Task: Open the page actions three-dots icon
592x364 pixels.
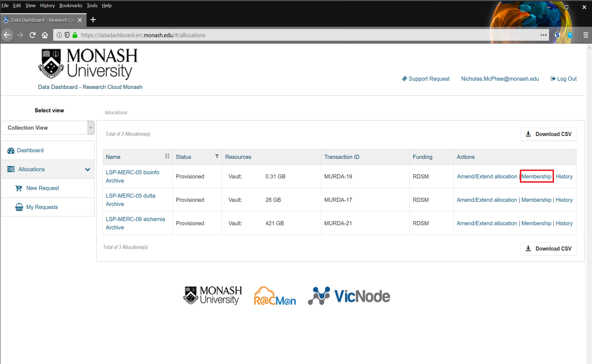Action: point(543,35)
